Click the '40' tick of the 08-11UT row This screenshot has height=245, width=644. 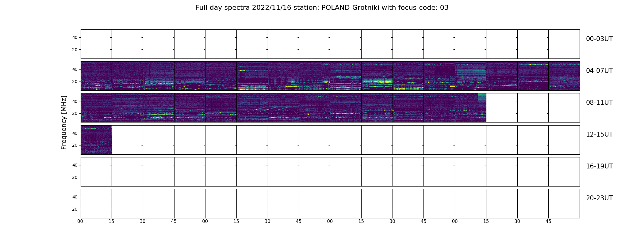click(x=75, y=101)
